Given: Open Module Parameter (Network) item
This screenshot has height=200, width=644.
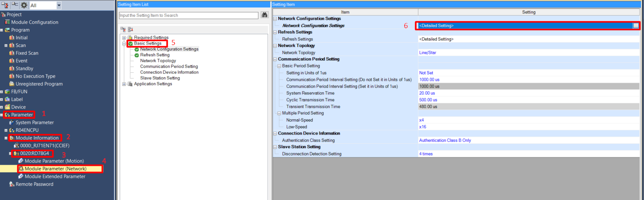Looking at the screenshot, I should [56, 169].
